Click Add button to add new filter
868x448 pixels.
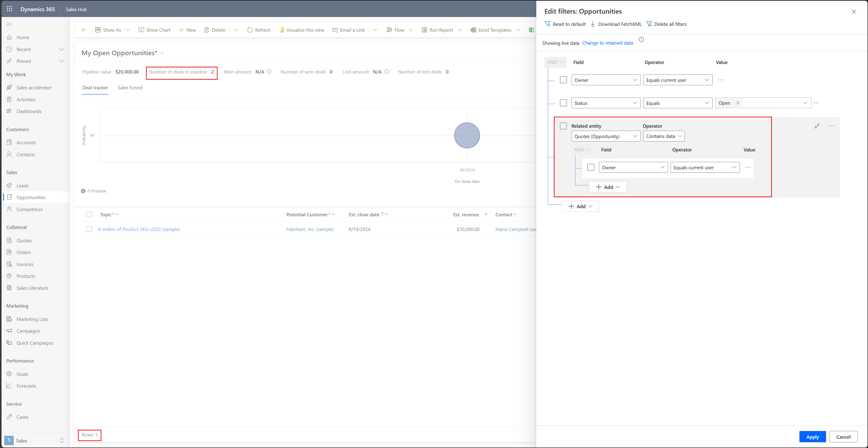coord(580,206)
